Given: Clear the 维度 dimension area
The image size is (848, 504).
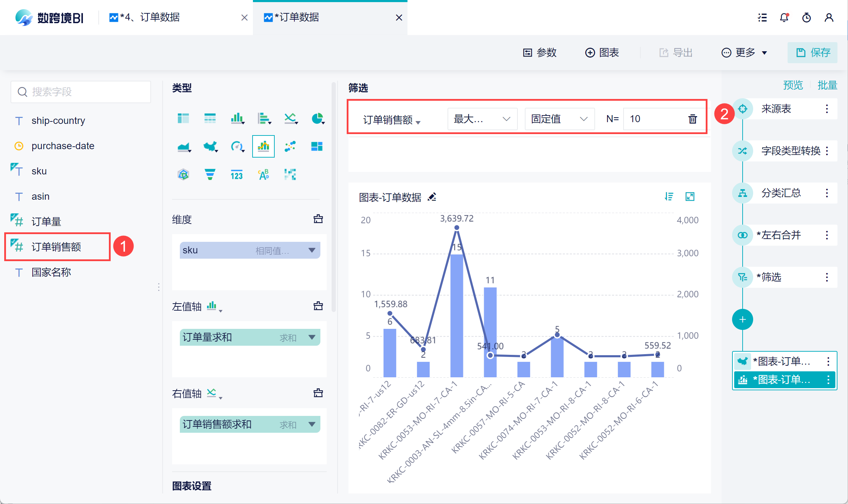Looking at the screenshot, I should pos(318,219).
